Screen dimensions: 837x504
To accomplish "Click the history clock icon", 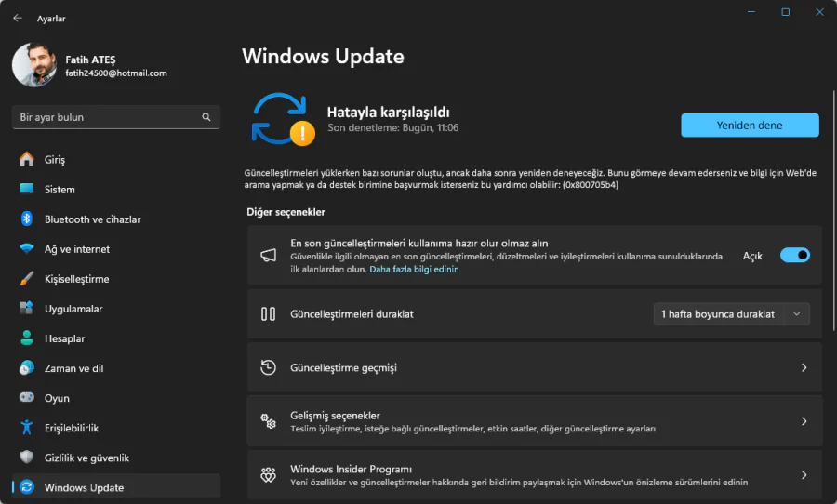I will click(268, 367).
